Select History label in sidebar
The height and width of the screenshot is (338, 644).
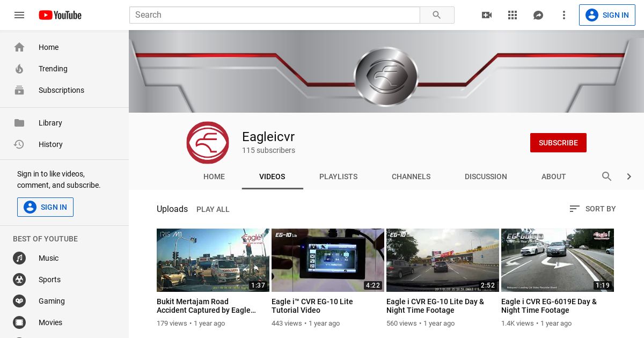(x=50, y=144)
